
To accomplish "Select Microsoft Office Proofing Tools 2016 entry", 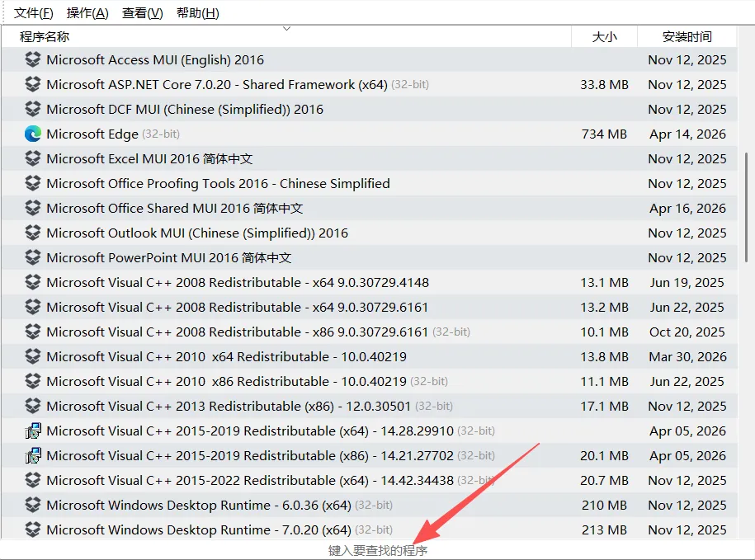I will click(218, 183).
